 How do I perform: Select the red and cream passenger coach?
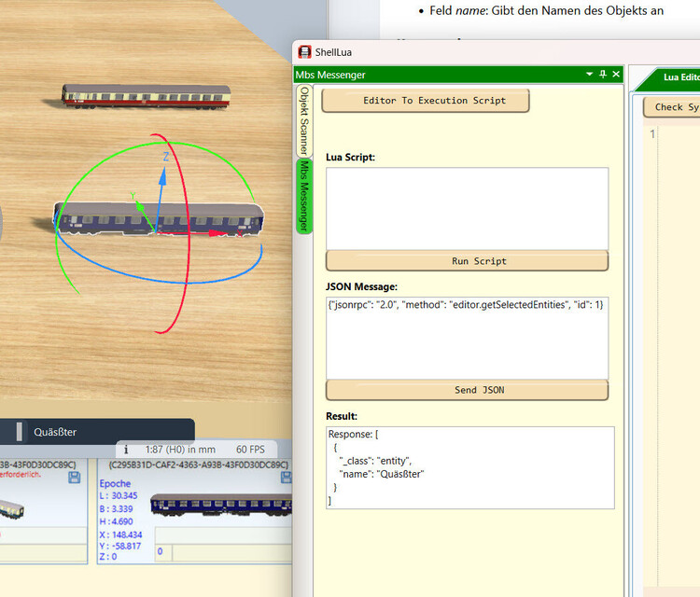click(146, 96)
